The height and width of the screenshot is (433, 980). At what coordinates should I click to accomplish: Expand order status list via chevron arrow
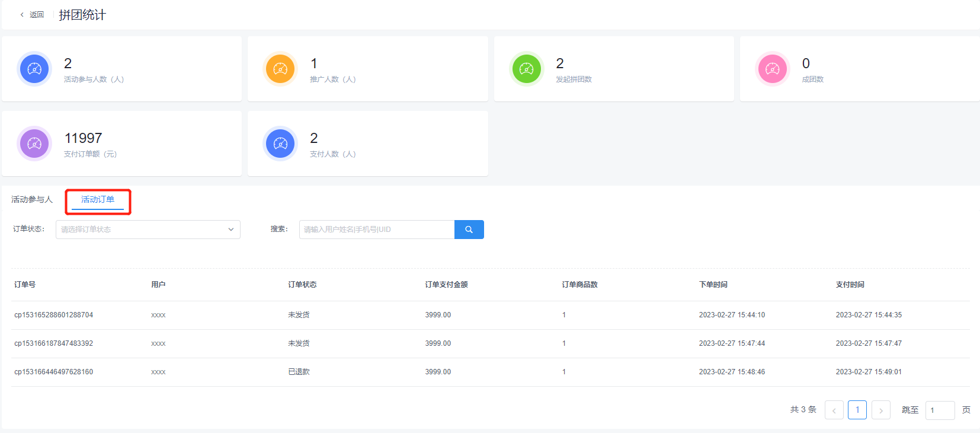[x=231, y=230]
